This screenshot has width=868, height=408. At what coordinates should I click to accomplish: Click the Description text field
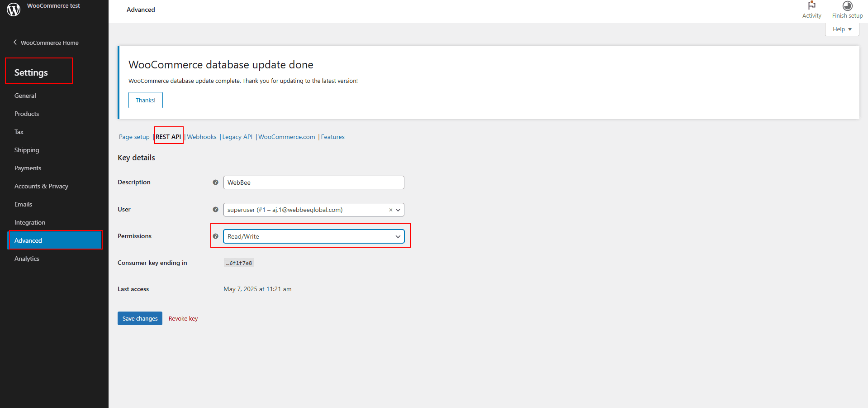313,182
